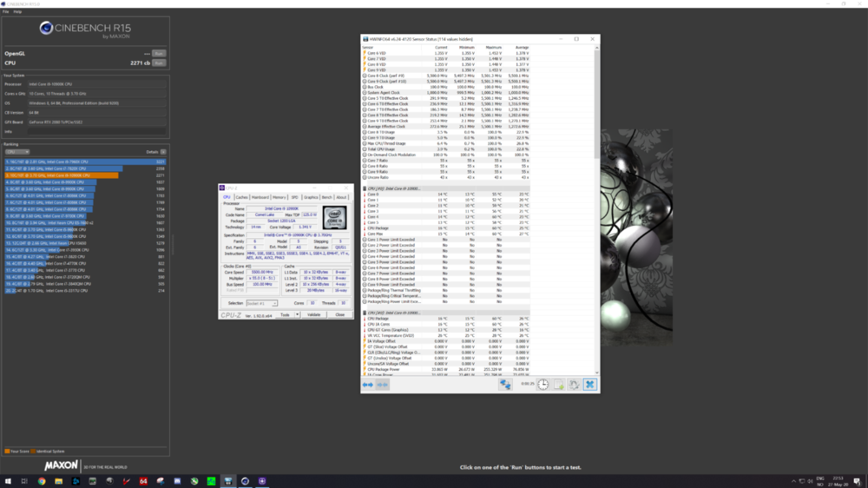Expand the Tools dropdown arrow in CPU-Z

coord(297,314)
